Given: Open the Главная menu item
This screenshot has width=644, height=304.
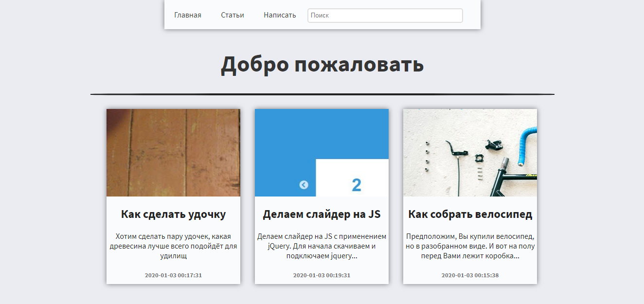Looking at the screenshot, I should pos(188,15).
